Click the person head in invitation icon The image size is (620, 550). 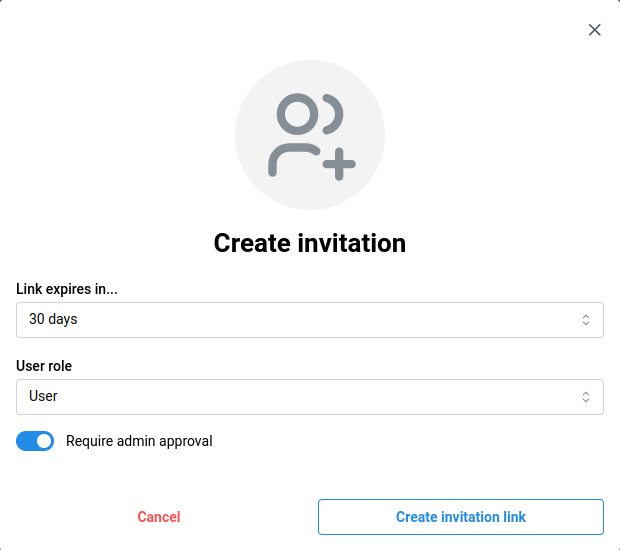[296, 114]
